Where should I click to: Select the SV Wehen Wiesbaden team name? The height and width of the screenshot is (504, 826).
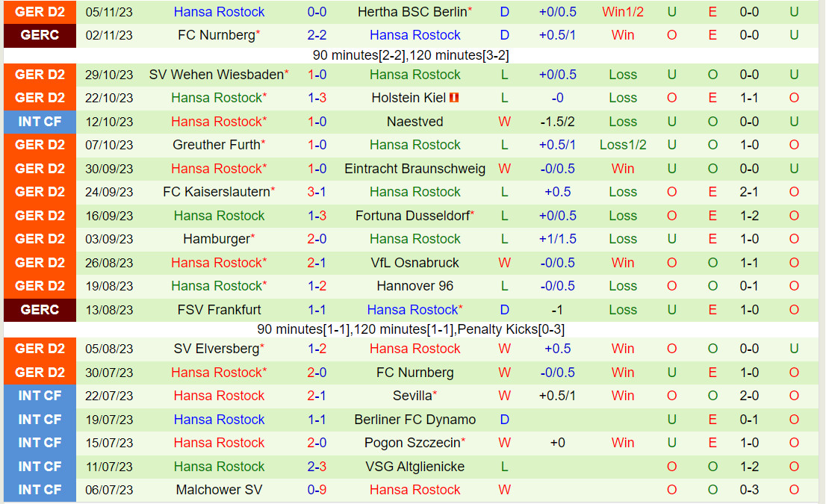tap(217, 75)
